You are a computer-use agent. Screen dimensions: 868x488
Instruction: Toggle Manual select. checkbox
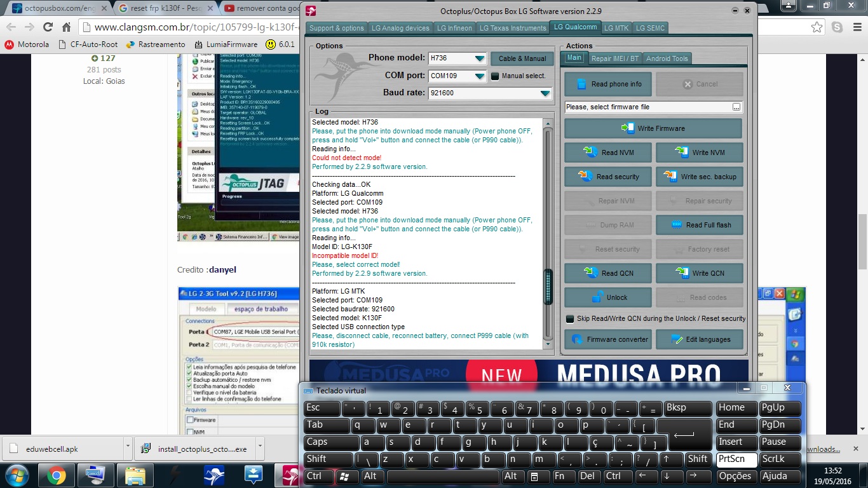(495, 76)
